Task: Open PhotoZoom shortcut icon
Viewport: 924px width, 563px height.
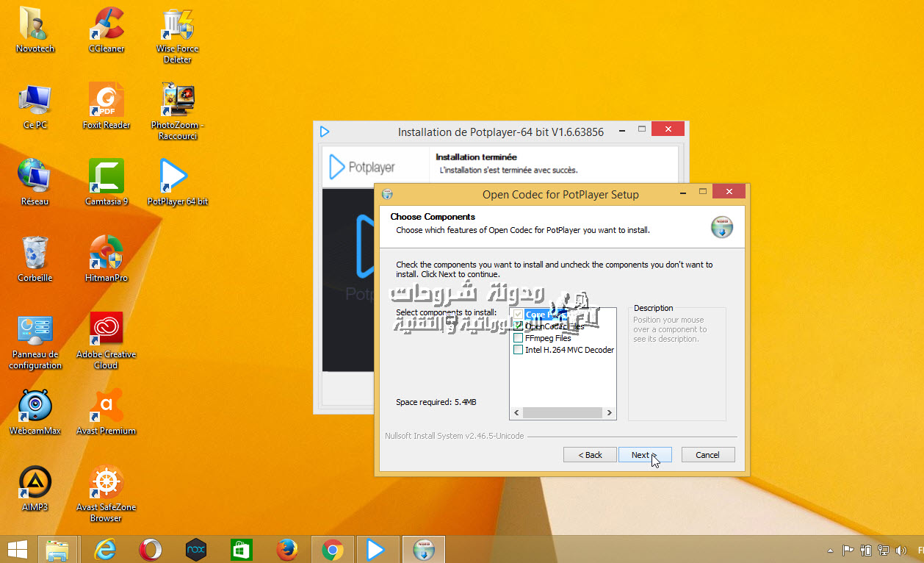Action: (x=177, y=111)
